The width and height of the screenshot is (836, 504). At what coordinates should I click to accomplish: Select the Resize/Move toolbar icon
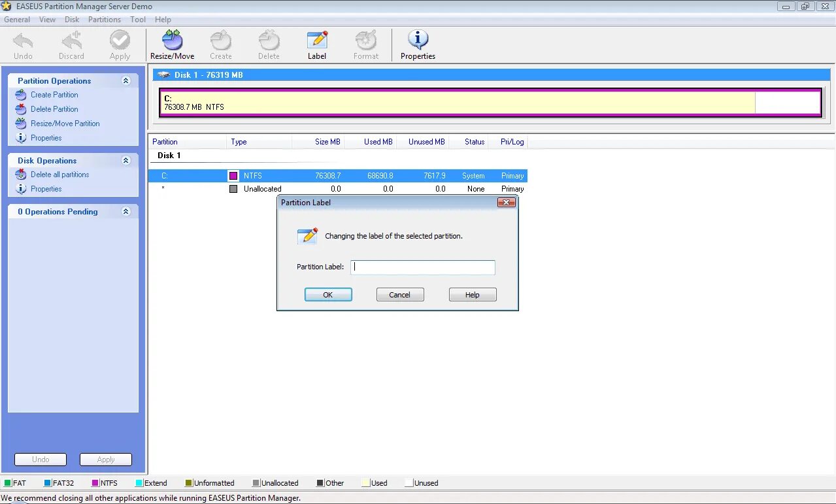click(172, 41)
